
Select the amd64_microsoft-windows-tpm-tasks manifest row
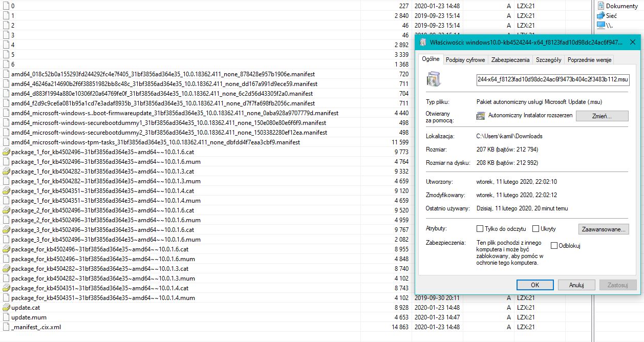tap(156, 142)
